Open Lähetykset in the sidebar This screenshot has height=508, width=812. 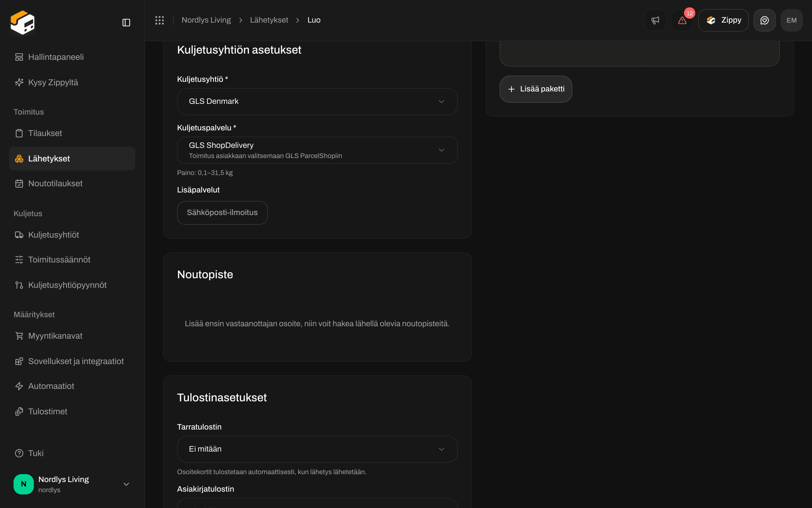pyautogui.click(x=72, y=159)
